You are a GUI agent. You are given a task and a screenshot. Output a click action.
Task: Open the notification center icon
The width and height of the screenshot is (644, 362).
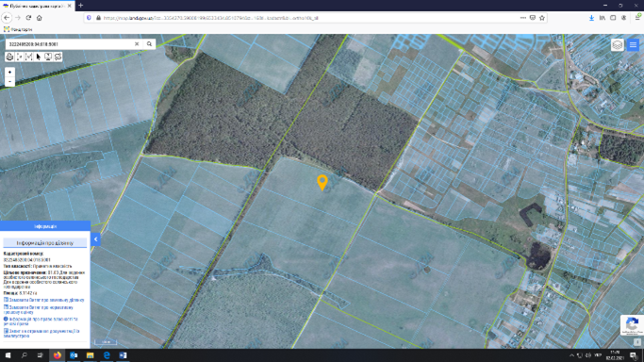634,355
